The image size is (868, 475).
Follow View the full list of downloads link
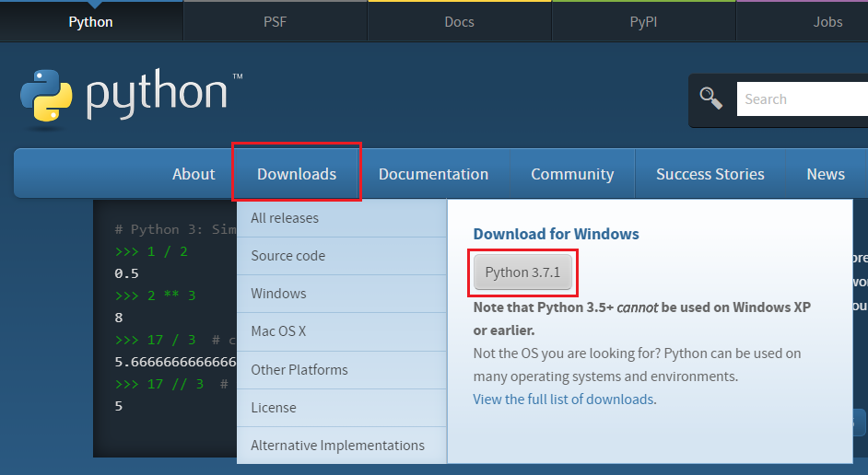[x=564, y=400]
